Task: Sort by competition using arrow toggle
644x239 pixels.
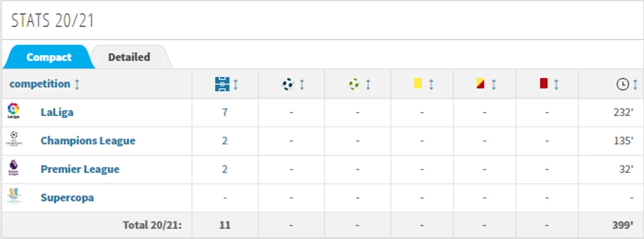Action: (77, 84)
